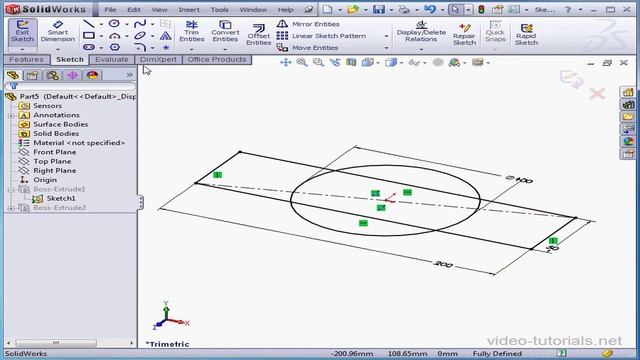Expand FeatureManager tabs with double-chevron

pos(129,75)
